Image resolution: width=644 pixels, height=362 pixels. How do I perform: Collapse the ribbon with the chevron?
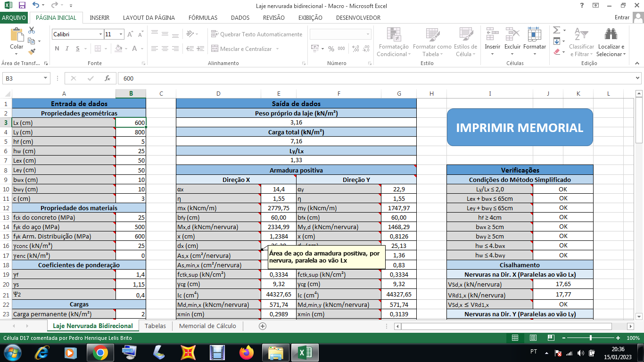(x=637, y=63)
